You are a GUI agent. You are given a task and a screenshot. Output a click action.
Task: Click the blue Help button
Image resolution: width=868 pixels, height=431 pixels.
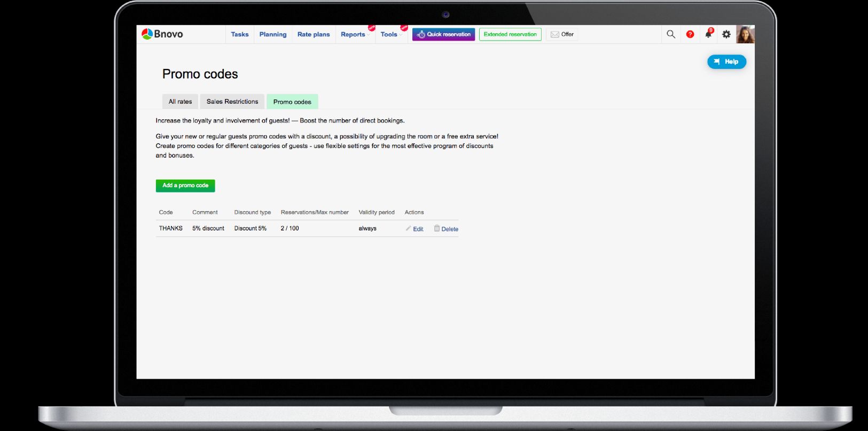(726, 61)
